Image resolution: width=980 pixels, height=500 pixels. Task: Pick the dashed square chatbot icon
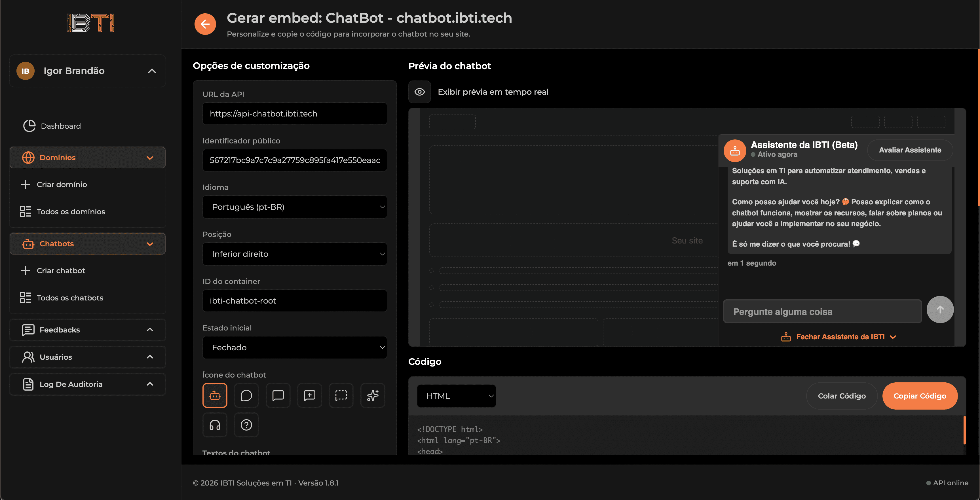(341, 395)
